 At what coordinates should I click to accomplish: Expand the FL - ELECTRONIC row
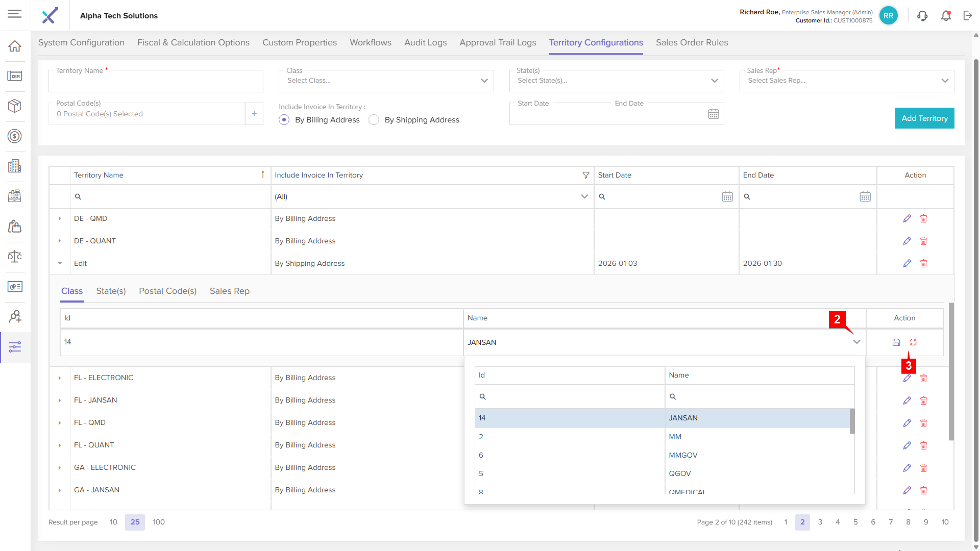[60, 378]
